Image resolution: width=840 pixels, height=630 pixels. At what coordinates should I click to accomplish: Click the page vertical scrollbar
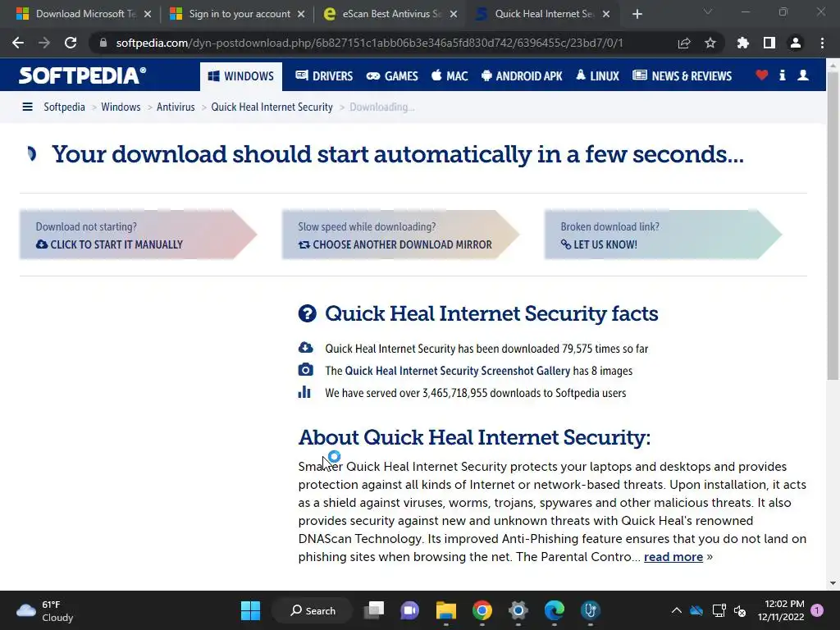(832, 225)
